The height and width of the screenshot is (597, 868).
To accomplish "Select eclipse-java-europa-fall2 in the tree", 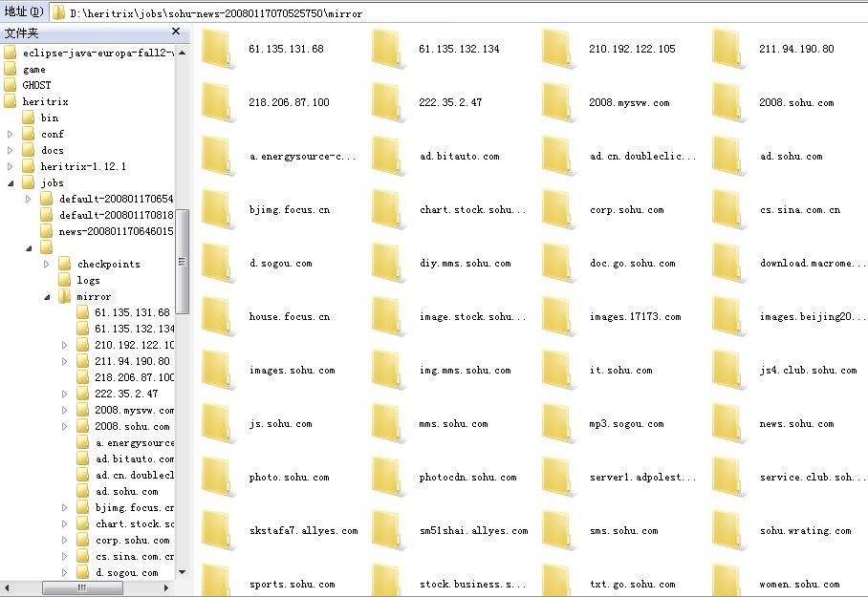I will coord(98,53).
